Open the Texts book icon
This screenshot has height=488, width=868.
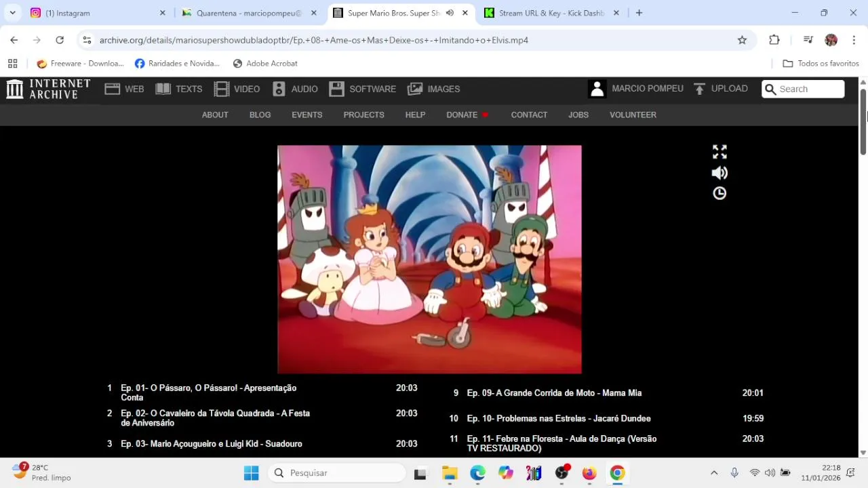coord(163,89)
